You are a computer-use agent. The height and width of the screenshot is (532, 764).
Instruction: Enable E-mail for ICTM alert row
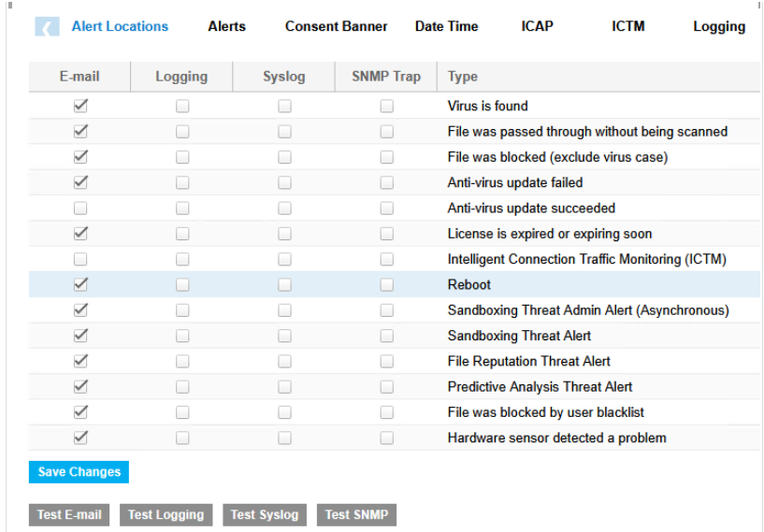(x=80, y=259)
